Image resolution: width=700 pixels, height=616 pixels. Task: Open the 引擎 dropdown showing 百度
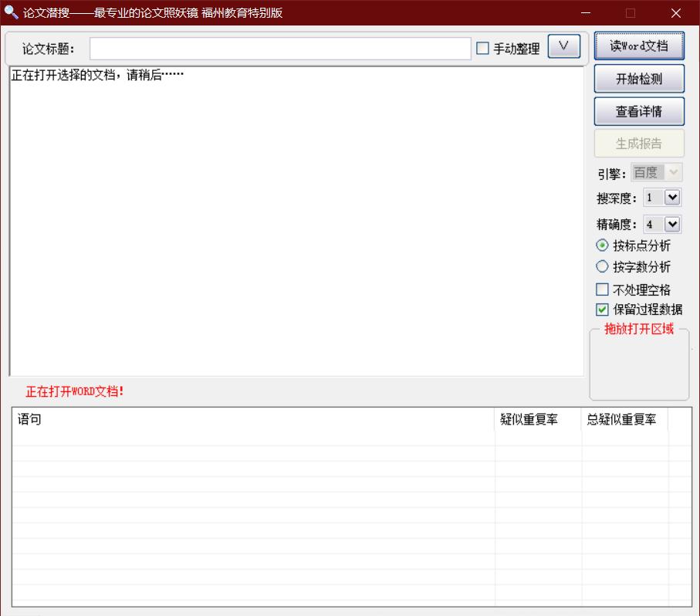[x=656, y=172]
